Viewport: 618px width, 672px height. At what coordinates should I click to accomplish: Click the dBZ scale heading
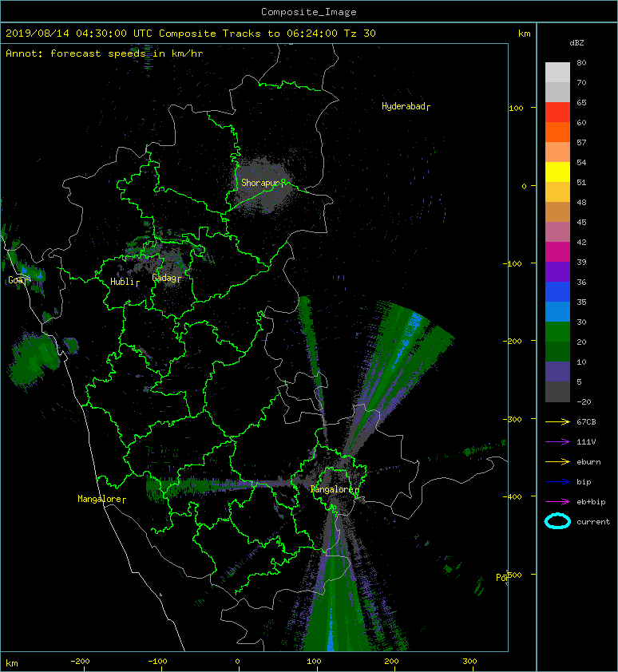click(x=576, y=43)
